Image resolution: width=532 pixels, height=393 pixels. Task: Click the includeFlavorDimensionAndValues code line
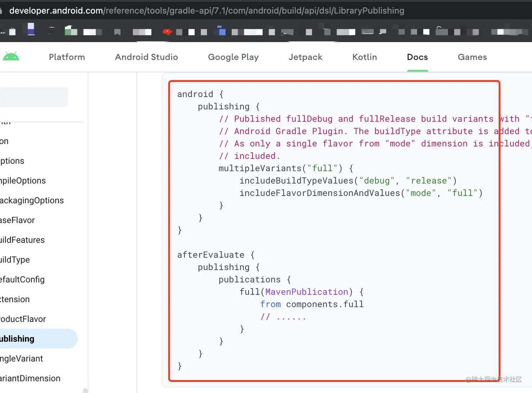(361, 193)
